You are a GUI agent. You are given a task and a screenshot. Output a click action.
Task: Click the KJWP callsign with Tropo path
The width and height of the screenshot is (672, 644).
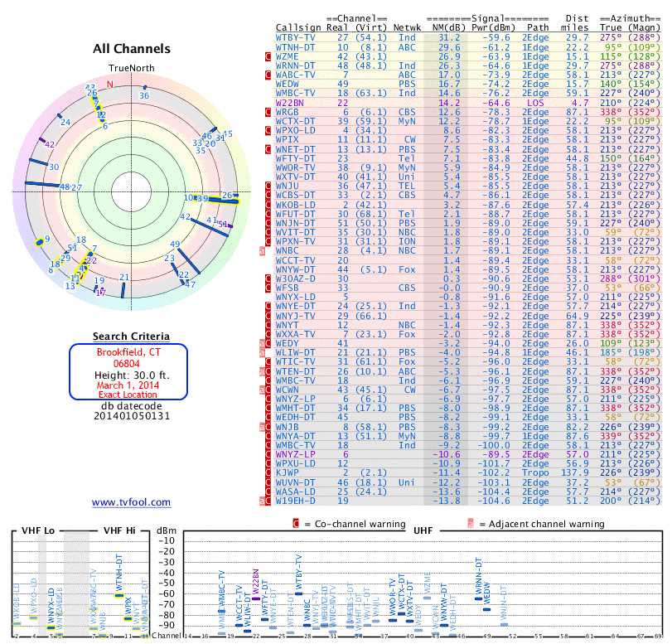tap(287, 472)
